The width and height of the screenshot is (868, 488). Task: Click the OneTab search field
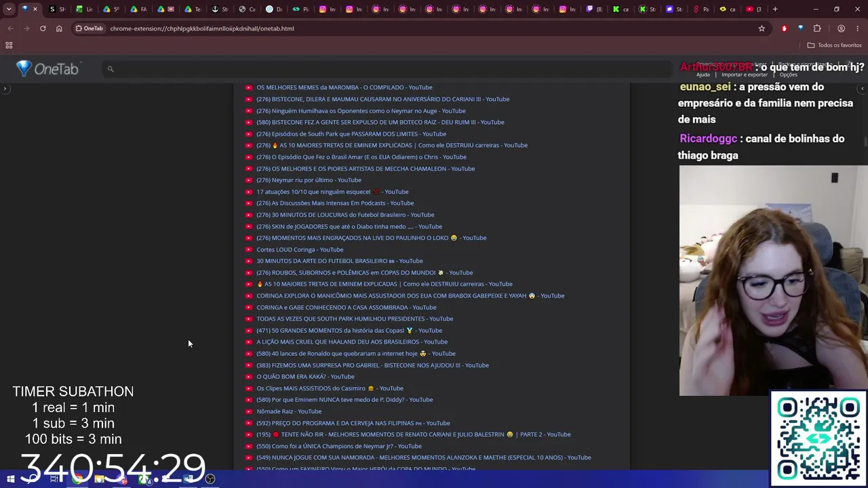[387, 69]
